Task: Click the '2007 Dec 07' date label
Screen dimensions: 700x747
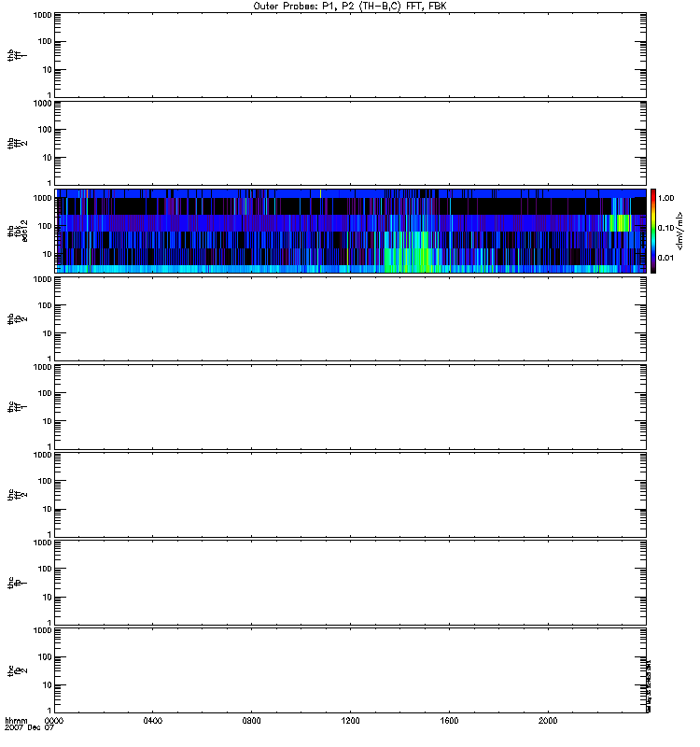Action: pos(29,728)
